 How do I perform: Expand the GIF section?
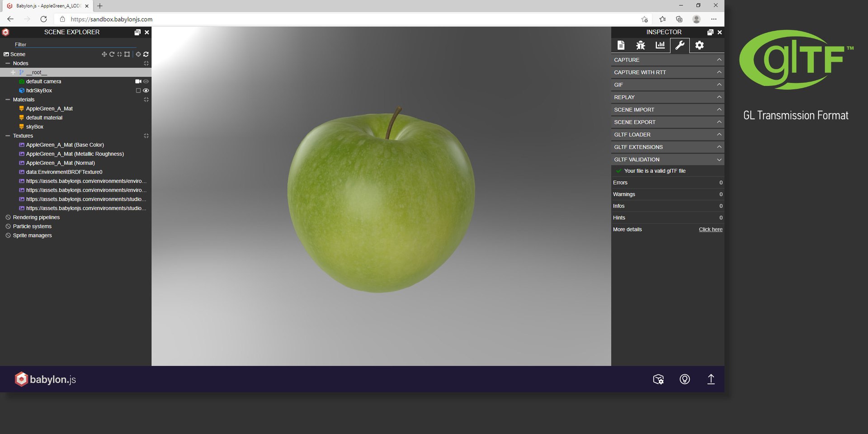(668, 85)
